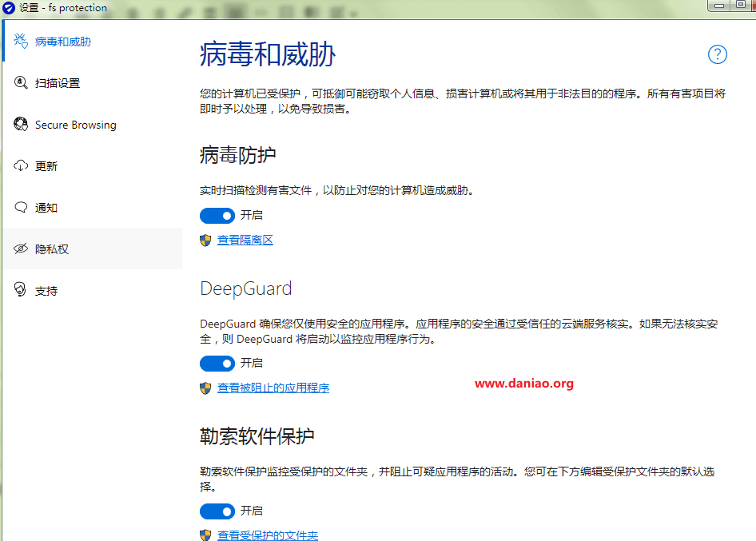Toggle the DeepGuard switch
Viewport: 756px width, 541px height.
(217, 364)
